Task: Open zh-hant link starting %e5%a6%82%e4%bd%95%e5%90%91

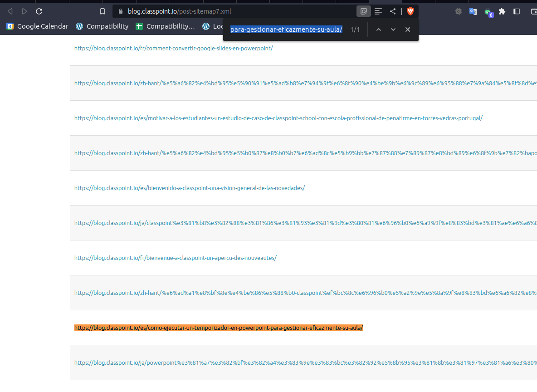Action: click(x=306, y=83)
